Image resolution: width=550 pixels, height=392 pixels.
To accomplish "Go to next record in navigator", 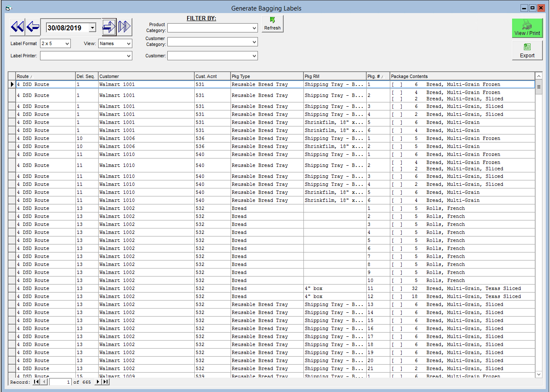I will pyautogui.click(x=98, y=382).
